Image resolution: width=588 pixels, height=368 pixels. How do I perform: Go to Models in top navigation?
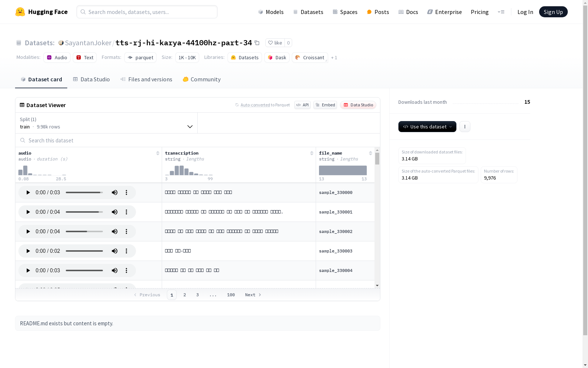pyautogui.click(x=271, y=12)
